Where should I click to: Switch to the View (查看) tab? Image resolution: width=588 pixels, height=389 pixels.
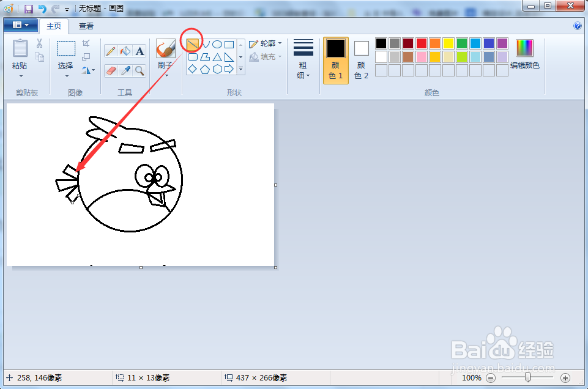pyautogui.click(x=86, y=26)
